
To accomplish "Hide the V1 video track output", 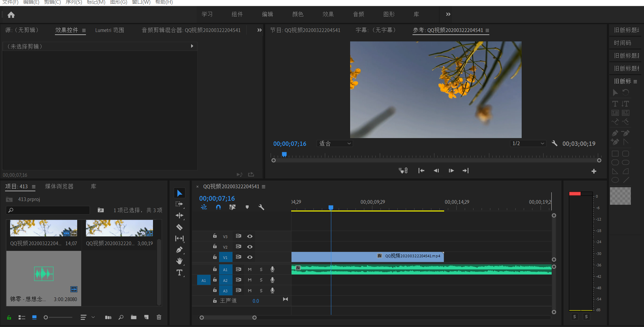I will point(250,257).
